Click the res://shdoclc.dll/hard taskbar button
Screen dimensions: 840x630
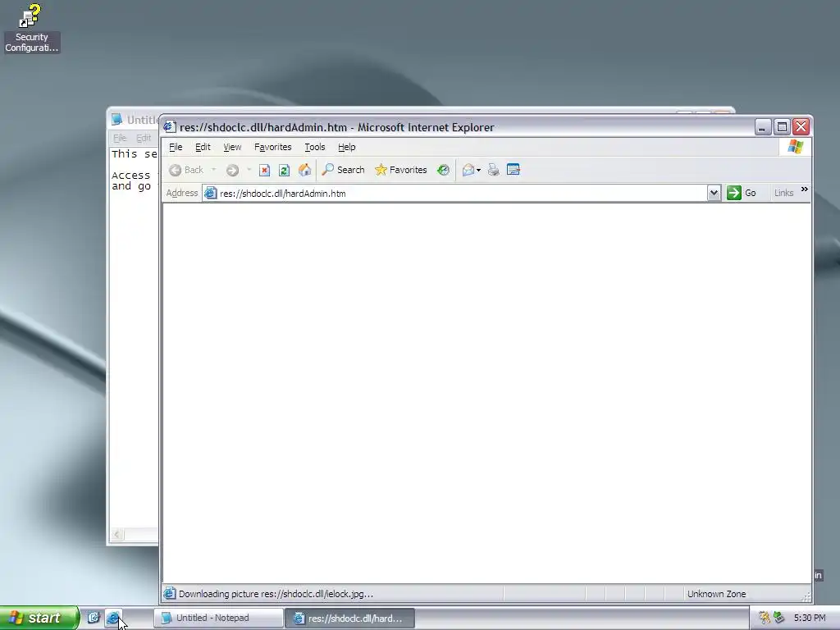[x=349, y=618]
